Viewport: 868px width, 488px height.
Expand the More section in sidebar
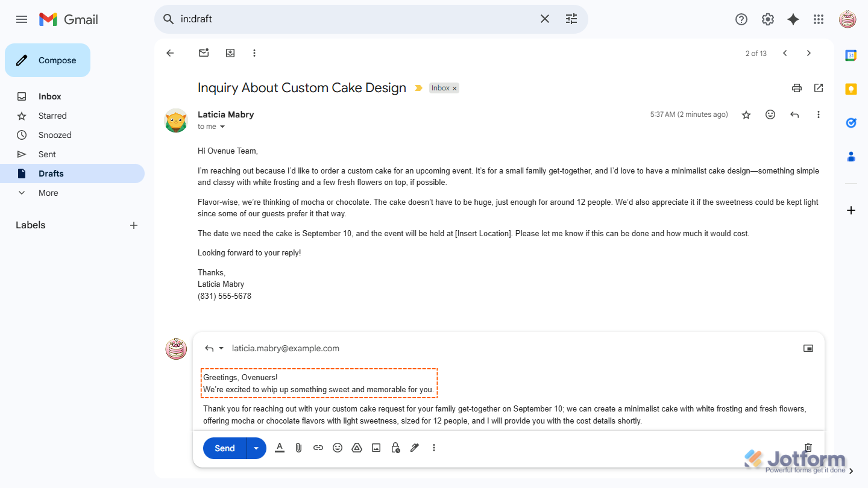click(x=48, y=193)
